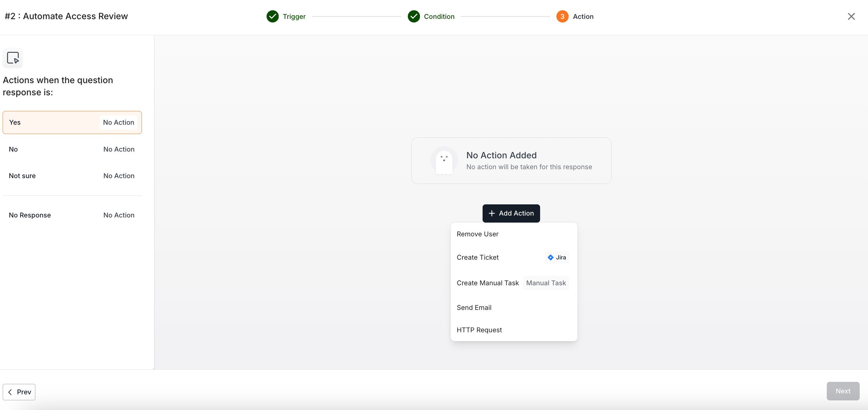Image resolution: width=868 pixels, height=410 pixels.
Task: Go back with the Prev button
Action: [x=19, y=392]
